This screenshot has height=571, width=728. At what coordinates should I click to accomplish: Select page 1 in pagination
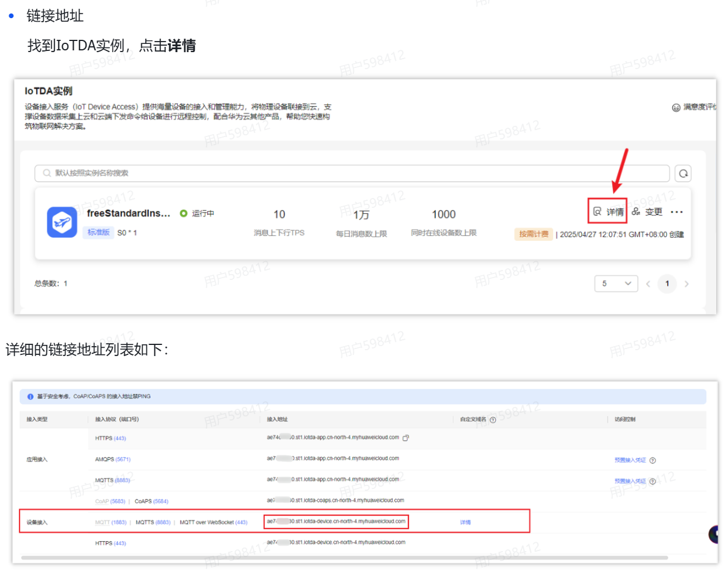click(667, 283)
